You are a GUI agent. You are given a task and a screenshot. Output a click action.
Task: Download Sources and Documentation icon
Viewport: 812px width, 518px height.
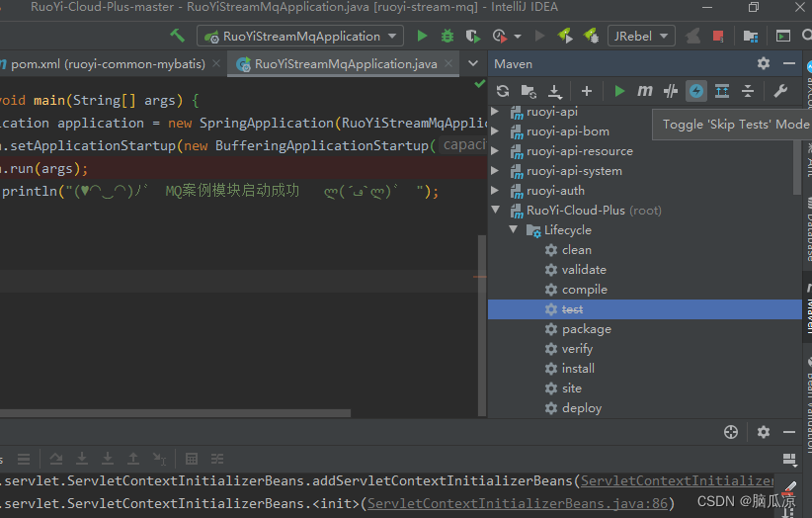click(554, 91)
